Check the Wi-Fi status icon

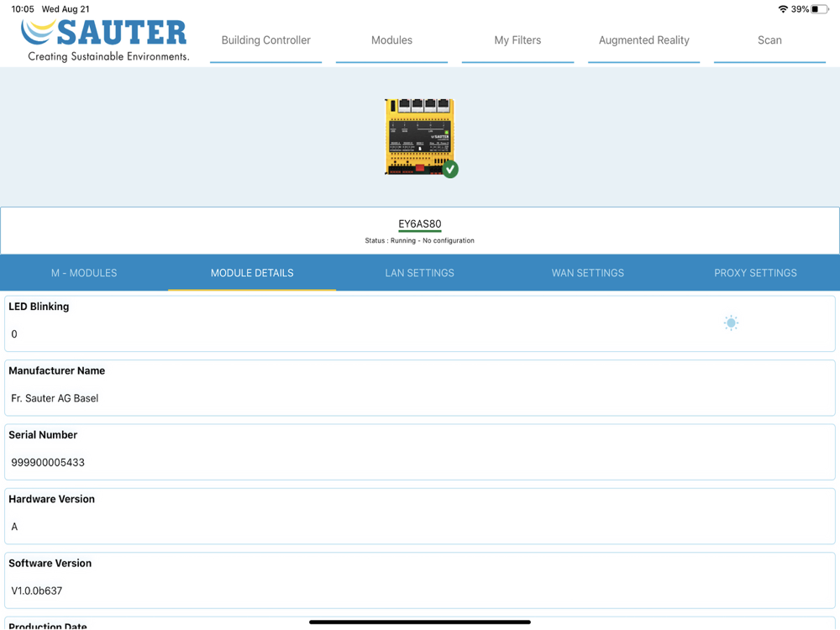pyautogui.click(x=783, y=9)
